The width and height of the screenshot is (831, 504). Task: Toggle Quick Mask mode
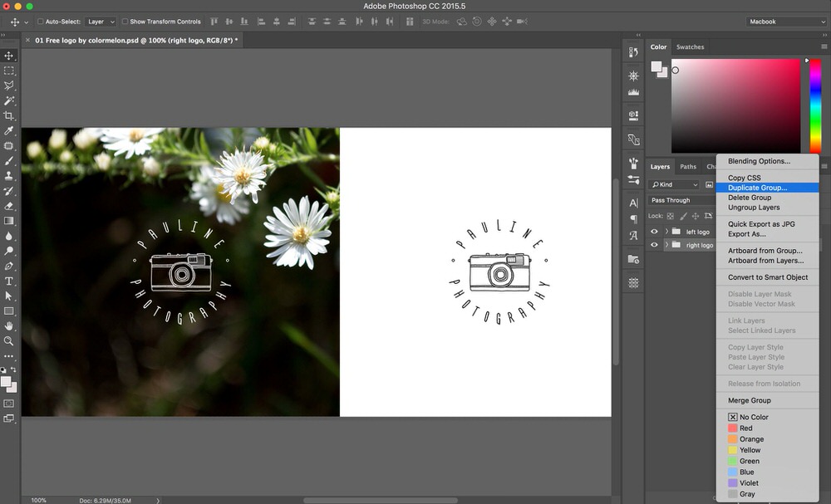click(x=9, y=404)
